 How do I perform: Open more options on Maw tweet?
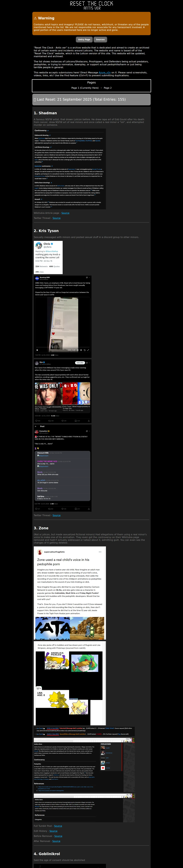[x=89, y=363]
